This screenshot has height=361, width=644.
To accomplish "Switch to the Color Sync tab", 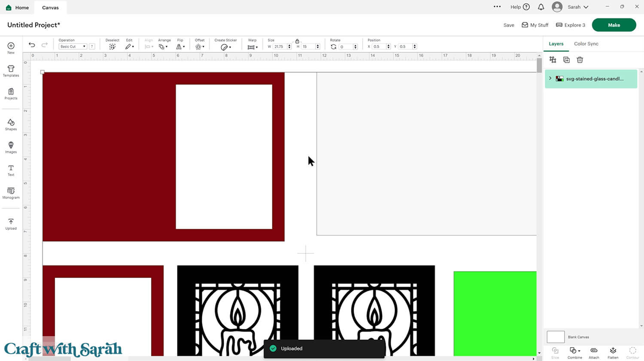I will click(x=586, y=44).
